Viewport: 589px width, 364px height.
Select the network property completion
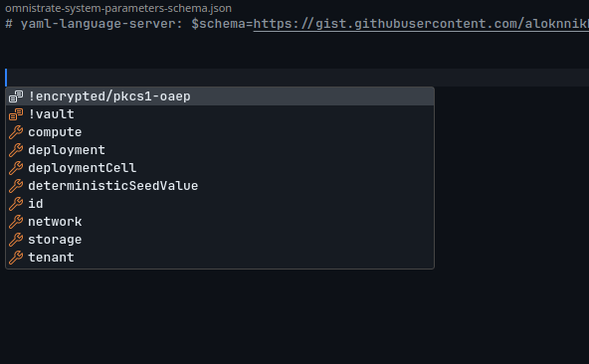pos(220,222)
